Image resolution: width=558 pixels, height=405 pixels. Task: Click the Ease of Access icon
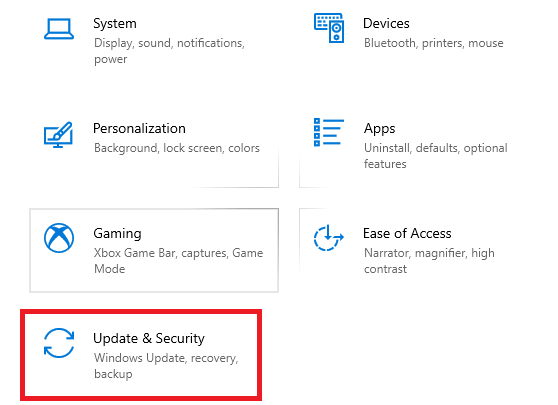pos(328,238)
